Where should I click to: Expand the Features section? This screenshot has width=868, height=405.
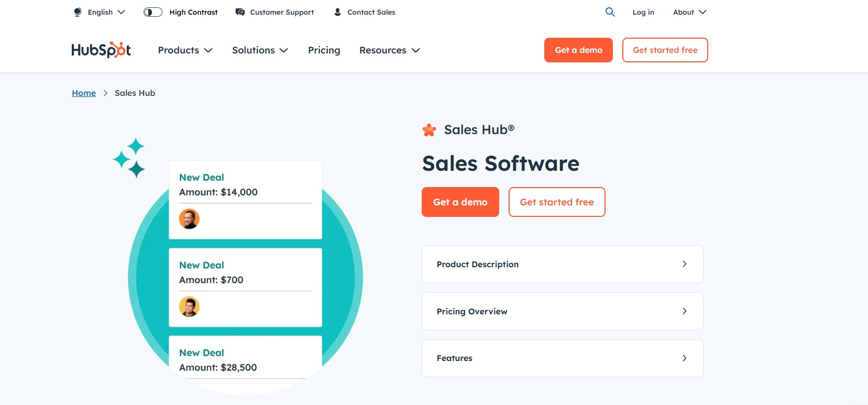coord(562,358)
